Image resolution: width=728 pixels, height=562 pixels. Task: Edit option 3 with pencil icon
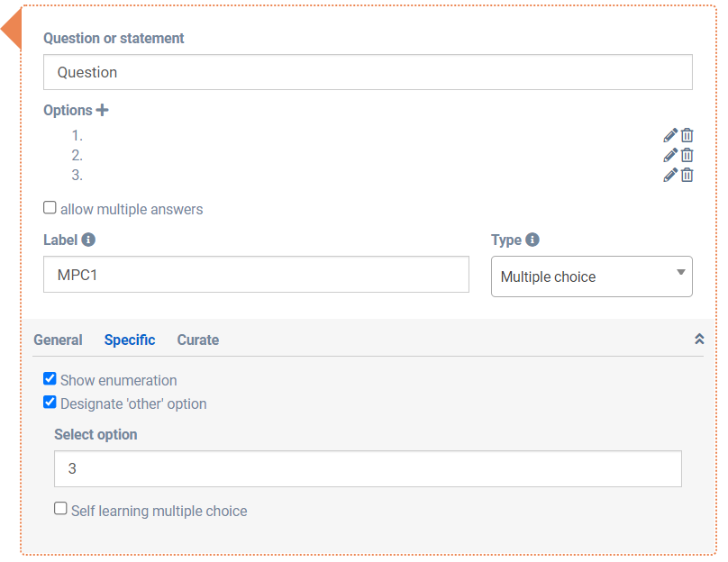point(670,175)
